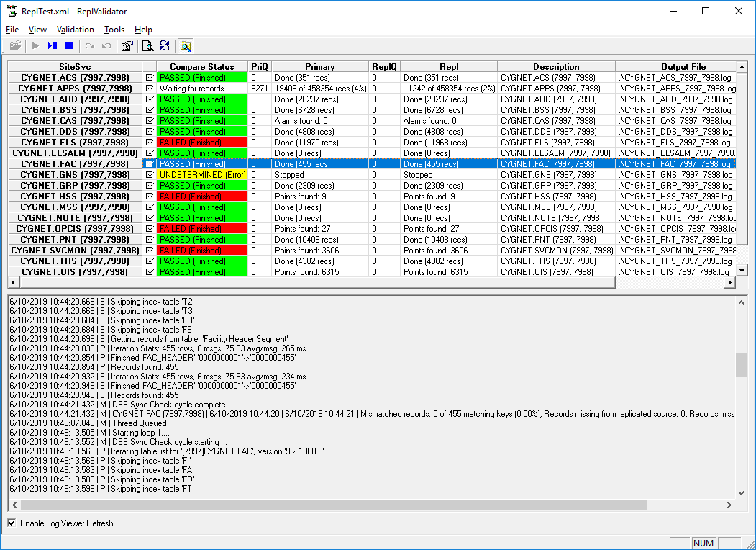The width and height of the screenshot is (756, 550).
Task: Toggle checkbox for CYGNET.OPCIS row
Action: tap(150, 229)
